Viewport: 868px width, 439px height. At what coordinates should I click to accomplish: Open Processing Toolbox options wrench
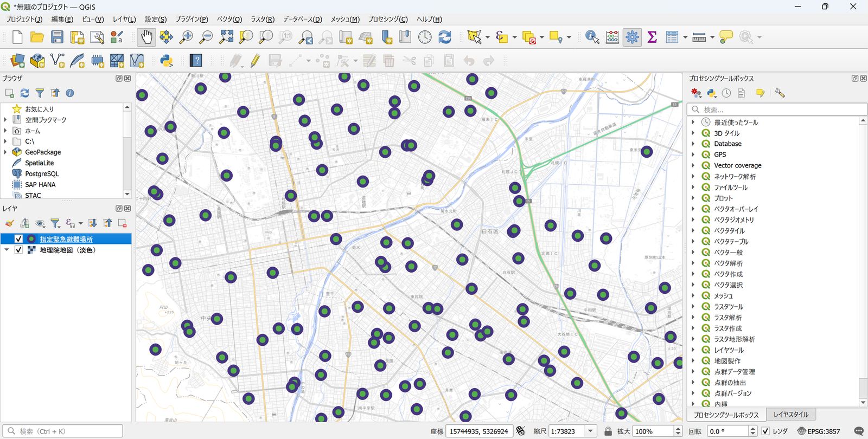tap(780, 93)
